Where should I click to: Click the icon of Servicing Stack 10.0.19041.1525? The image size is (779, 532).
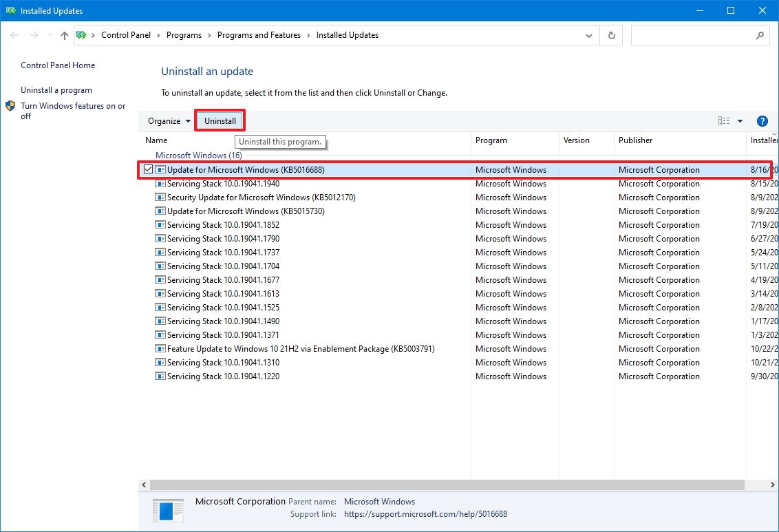pos(160,308)
